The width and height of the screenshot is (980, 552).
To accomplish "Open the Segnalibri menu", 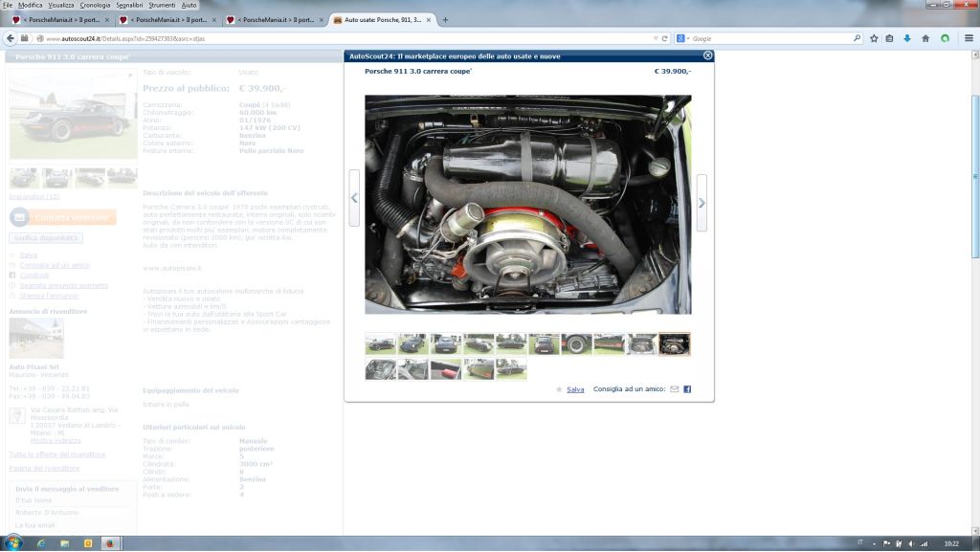I will click(129, 5).
